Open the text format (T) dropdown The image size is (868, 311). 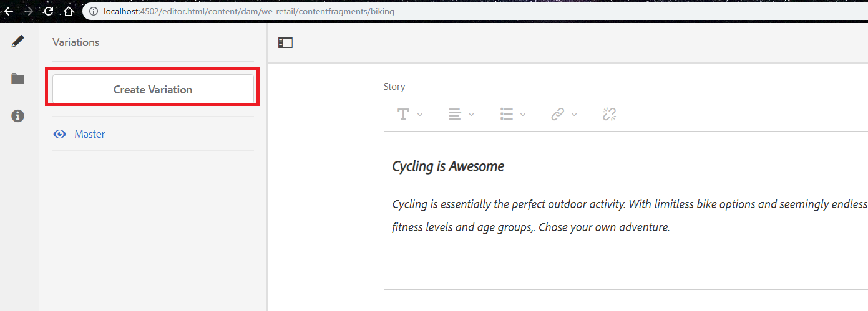[410, 114]
